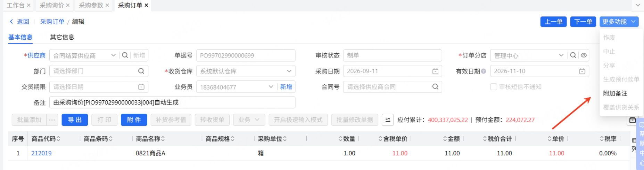Screen dimensions: 644x170
Task: Click the department field search icon
Action: click(141, 71)
